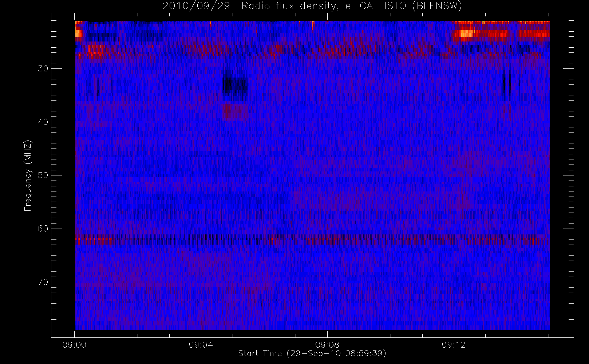The width and height of the screenshot is (589, 364).
Task: Click the plot title '2010/09/29 Radio flux density'
Action: click(312, 6)
